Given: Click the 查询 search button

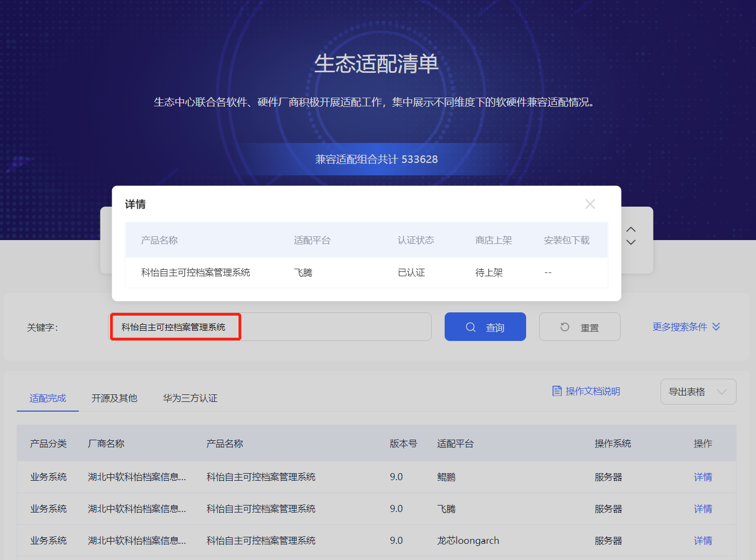Looking at the screenshot, I should point(485,327).
